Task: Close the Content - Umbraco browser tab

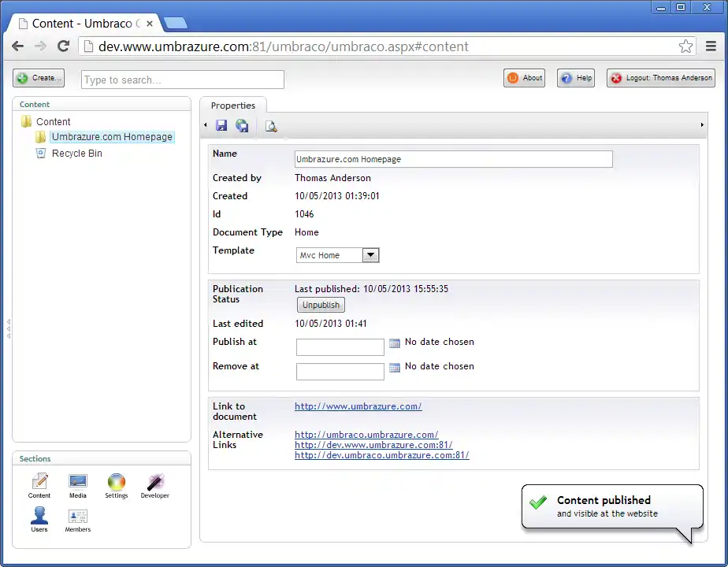Action: [x=150, y=24]
